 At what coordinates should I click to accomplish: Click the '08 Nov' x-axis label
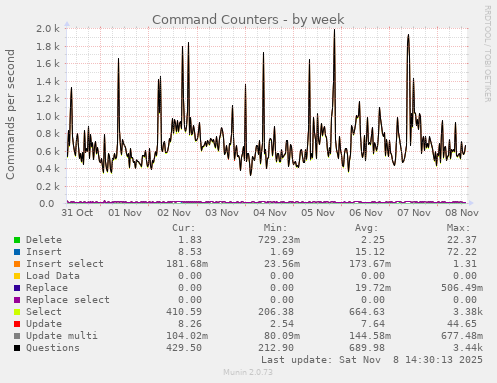coord(462,213)
